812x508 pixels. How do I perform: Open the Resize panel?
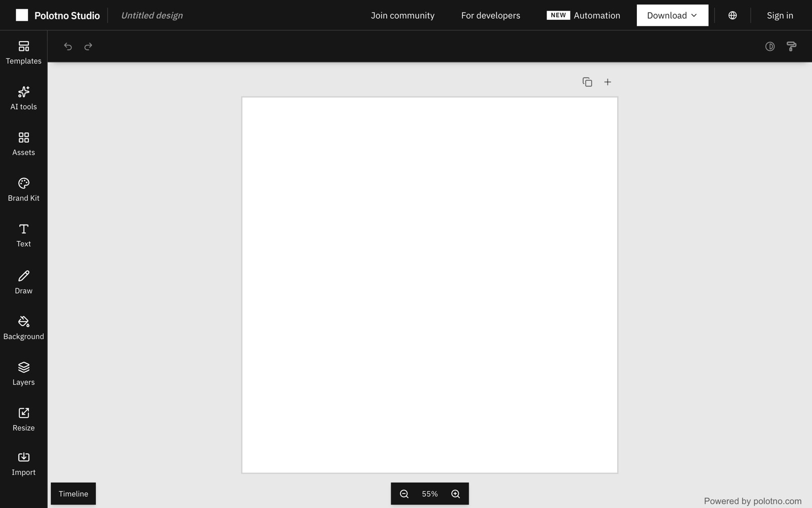[23, 420]
